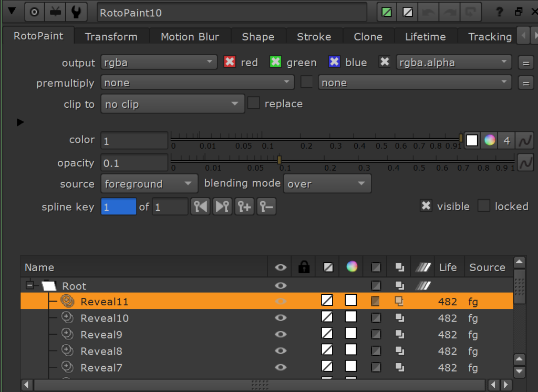Open the rgba.alpha channel dropdown
538x392 pixels.
tap(453, 63)
